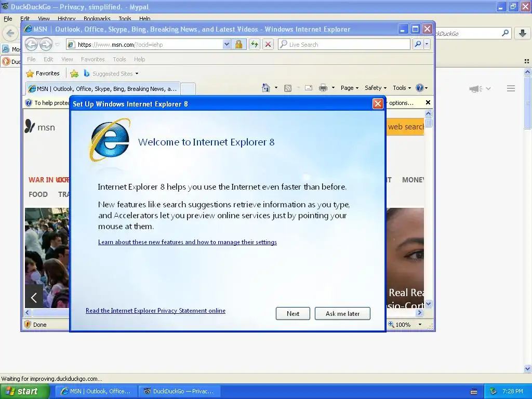Open the Mypal History menu
This screenshot has height=399, width=532.
[66, 19]
